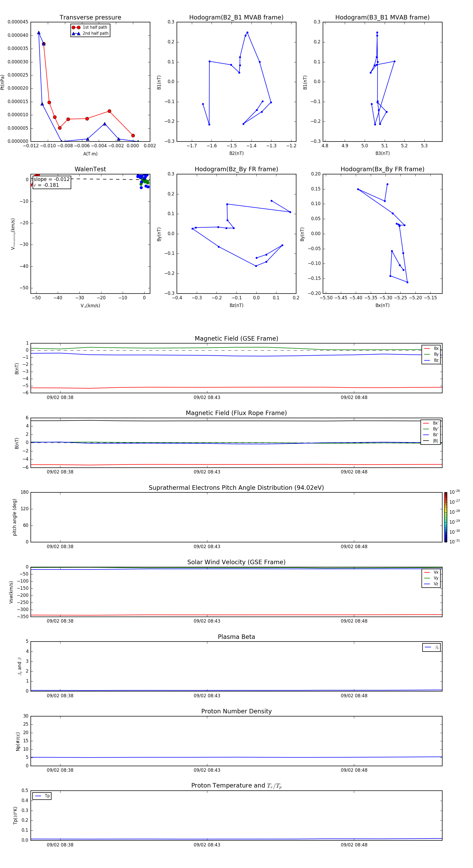This screenshot has width=473, height=868.
Task: Click the '10^-31' colorbar label
Action: tap(455, 542)
